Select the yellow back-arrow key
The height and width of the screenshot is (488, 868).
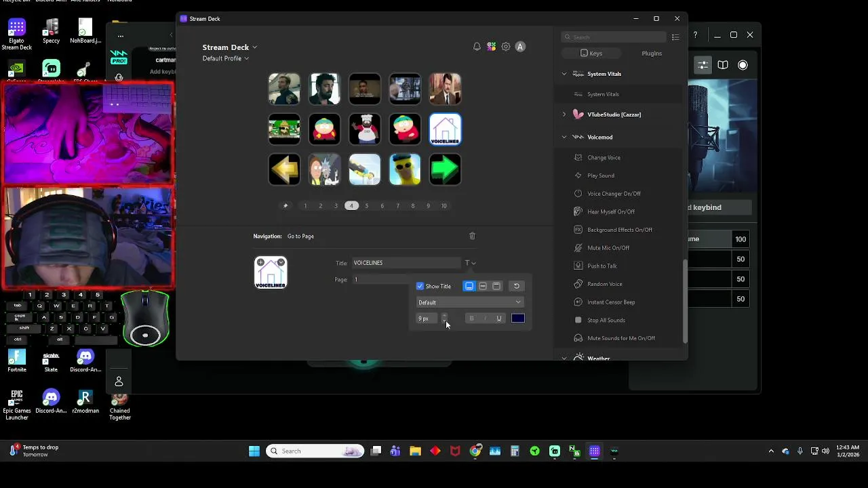point(284,169)
